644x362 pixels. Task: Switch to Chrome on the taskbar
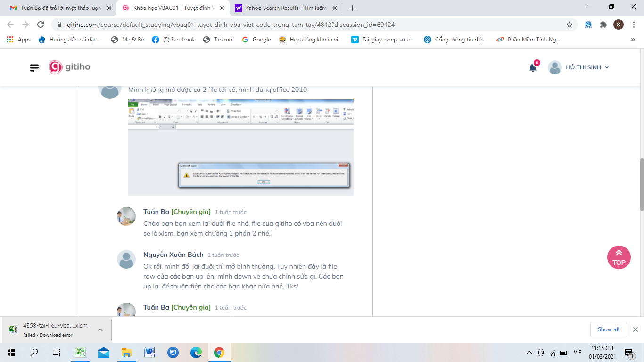(x=219, y=353)
